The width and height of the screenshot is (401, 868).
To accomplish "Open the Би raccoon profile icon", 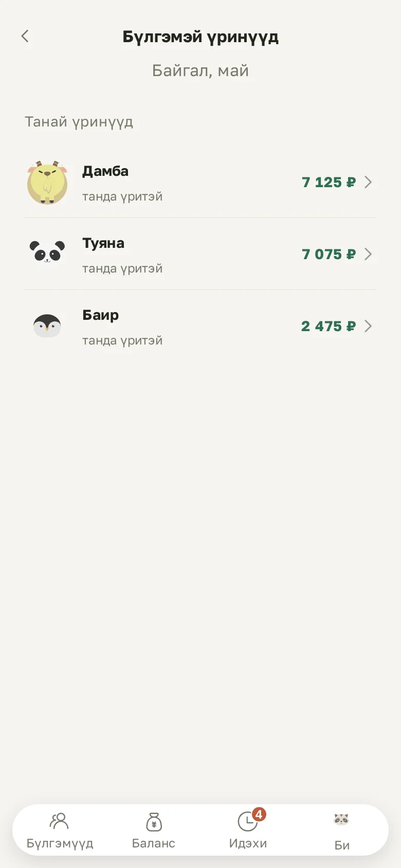I will pos(341,819).
